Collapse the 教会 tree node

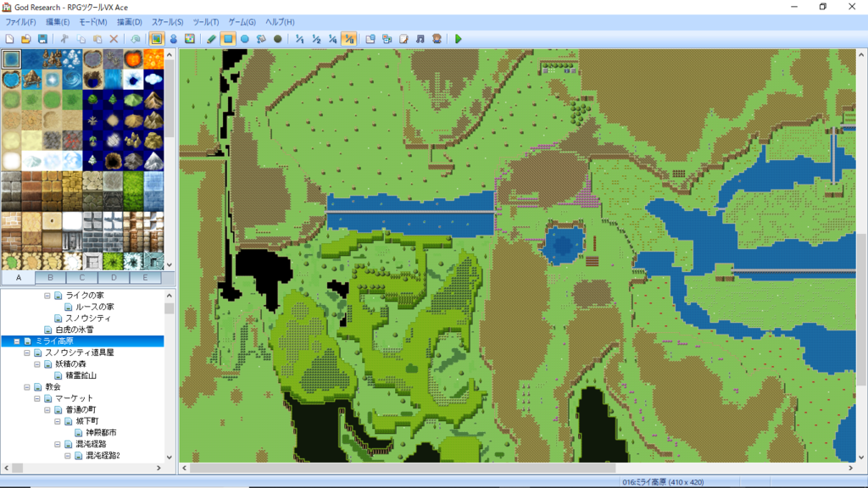click(x=26, y=387)
